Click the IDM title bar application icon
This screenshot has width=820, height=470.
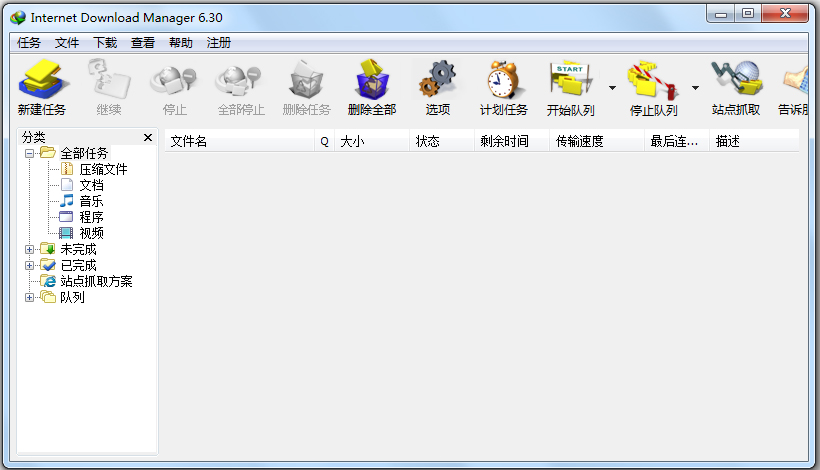click(18, 18)
